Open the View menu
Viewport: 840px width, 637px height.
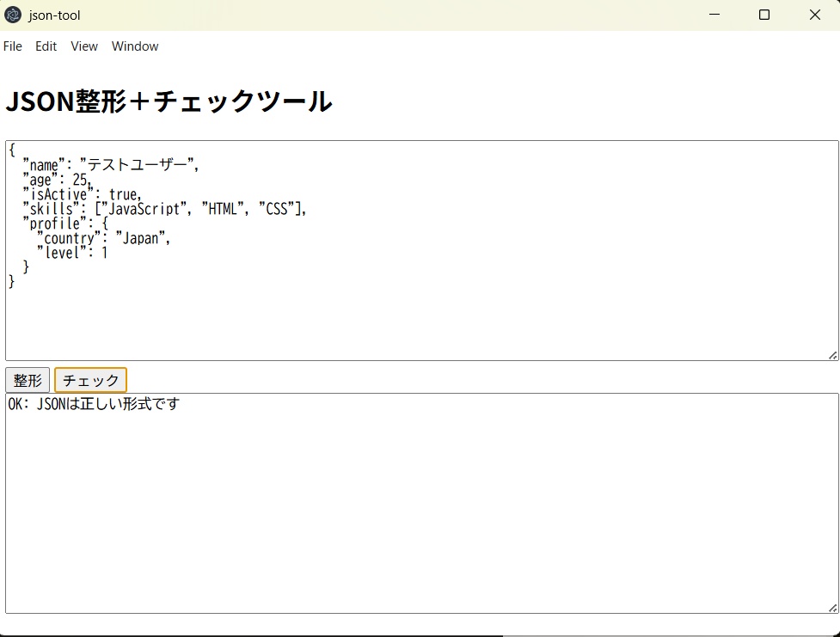(x=83, y=46)
